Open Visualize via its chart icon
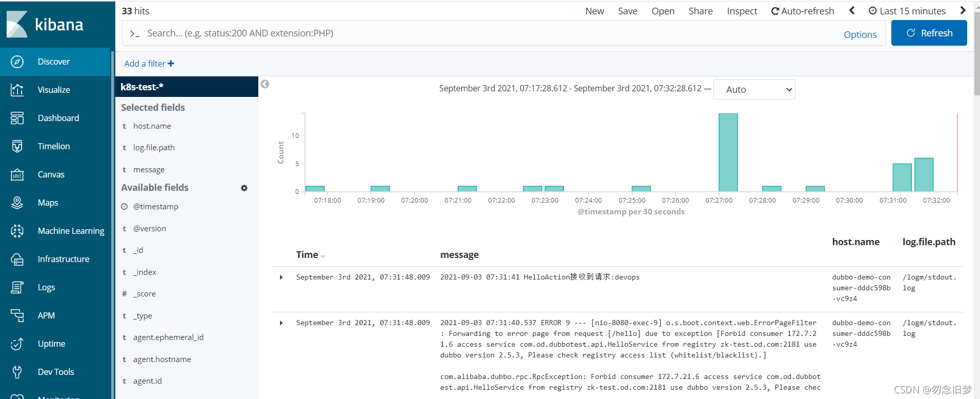 pos(17,90)
